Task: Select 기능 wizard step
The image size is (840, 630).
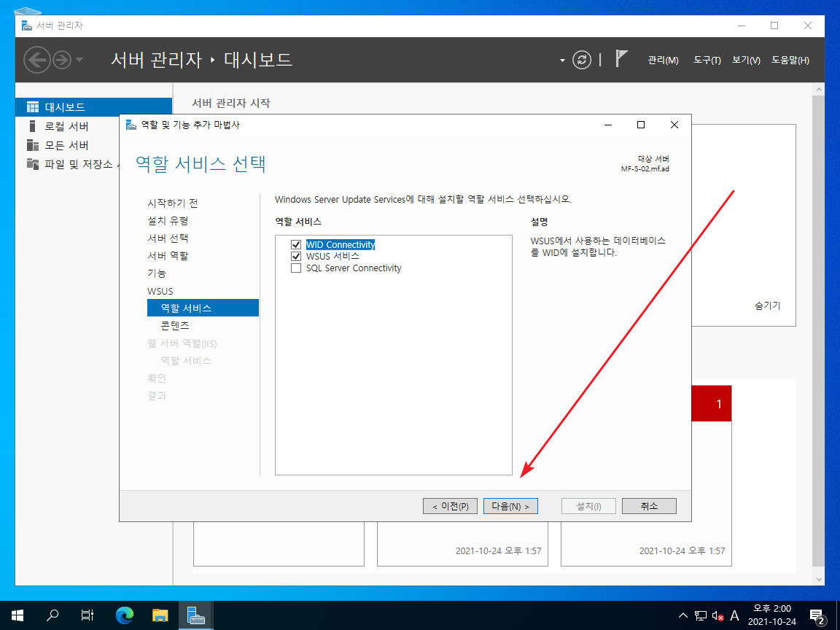Action: pyautogui.click(x=157, y=273)
